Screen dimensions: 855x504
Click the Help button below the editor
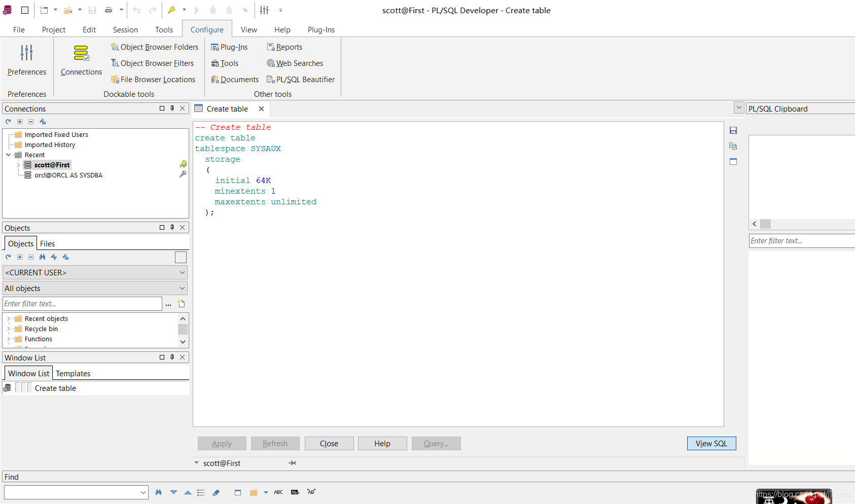pos(382,443)
